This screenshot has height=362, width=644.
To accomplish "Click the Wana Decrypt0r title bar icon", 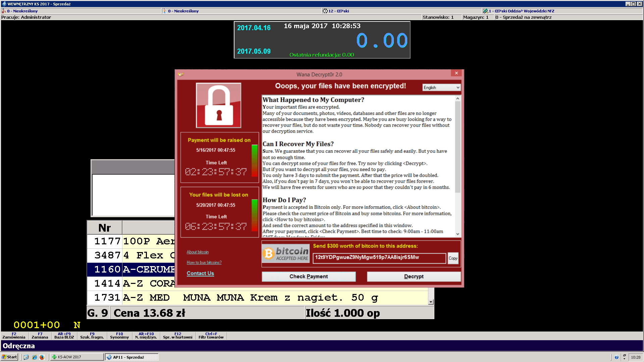I will click(181, 74).
